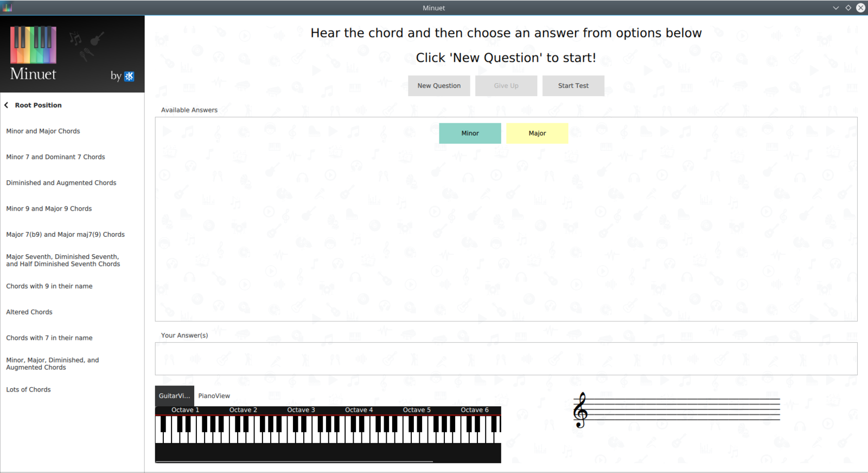This screenshot has width=868, height=473.
Task: Click the title bar diamond maximize icon
Action: (848, 8)
